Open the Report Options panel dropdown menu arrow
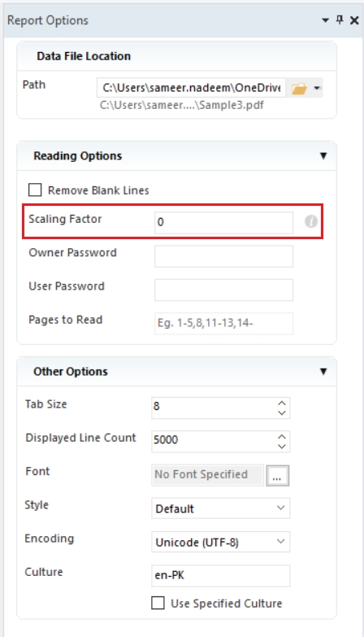 [x=325, y=20]
